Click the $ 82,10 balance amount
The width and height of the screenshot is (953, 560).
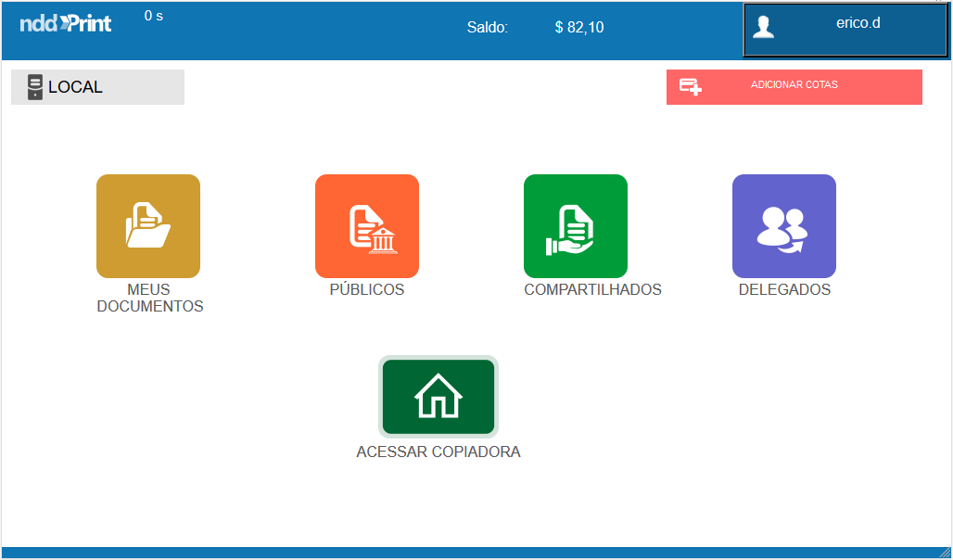[579, 28]
